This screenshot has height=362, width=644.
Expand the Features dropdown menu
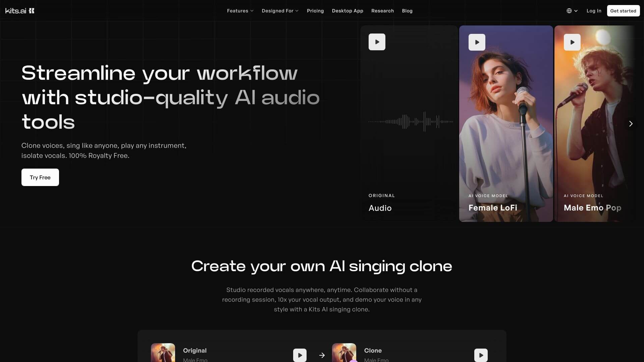click(240, 10)
